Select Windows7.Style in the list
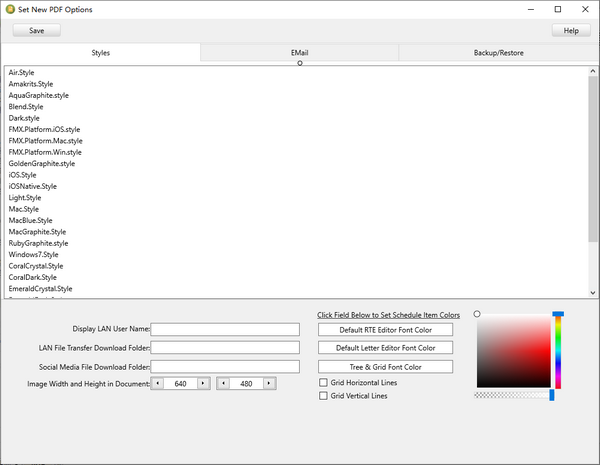Viewport: 600px width, 465px height. click(33, 255)
